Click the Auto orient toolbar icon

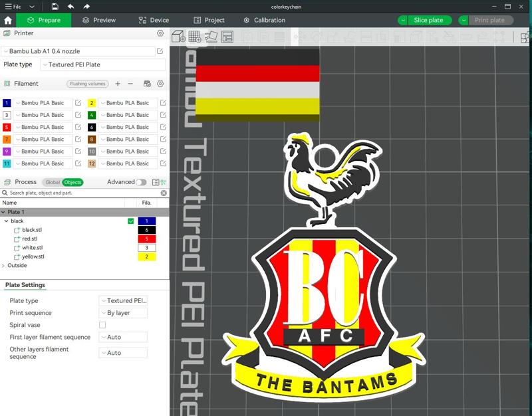pyautogui.click(x=211, y=37)
